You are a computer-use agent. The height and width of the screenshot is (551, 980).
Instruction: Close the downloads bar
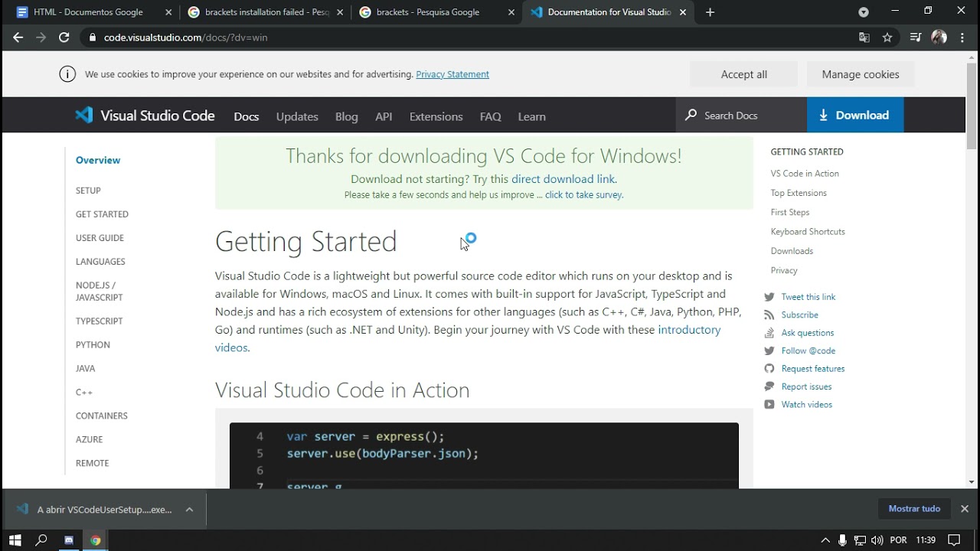point(965,509)
